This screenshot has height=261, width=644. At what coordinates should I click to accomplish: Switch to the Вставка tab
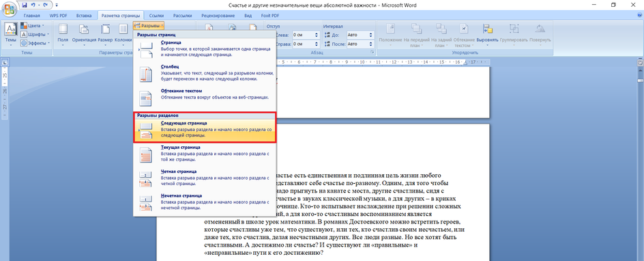point(84,16)
